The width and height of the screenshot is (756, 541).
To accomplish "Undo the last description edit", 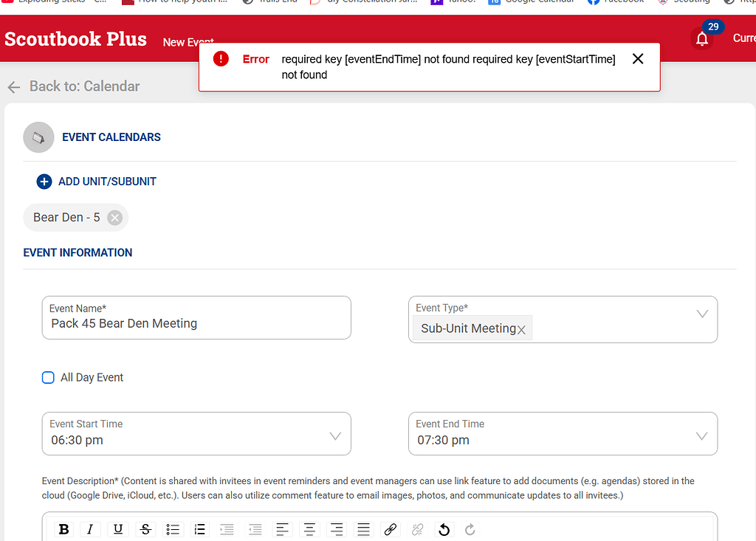I will [444, 529].
